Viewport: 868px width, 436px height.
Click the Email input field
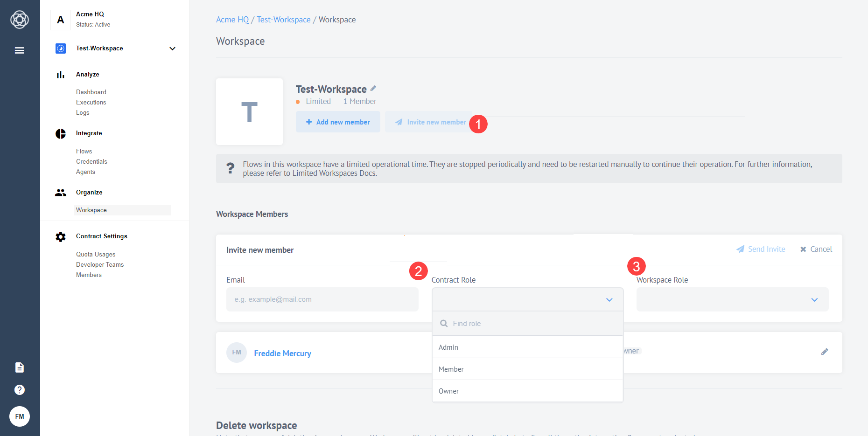pyautogui.click(x=322, y=299)
